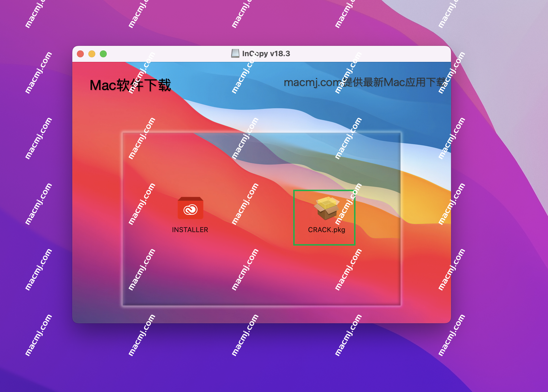
Task: Close the InCopy v18.3 window
Action: tap(80, 54)
